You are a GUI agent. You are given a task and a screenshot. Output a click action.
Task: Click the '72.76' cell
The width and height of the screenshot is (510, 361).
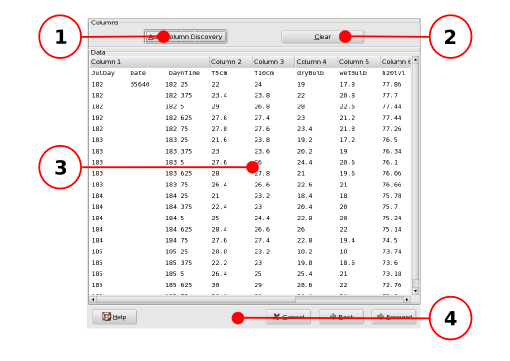392,285
